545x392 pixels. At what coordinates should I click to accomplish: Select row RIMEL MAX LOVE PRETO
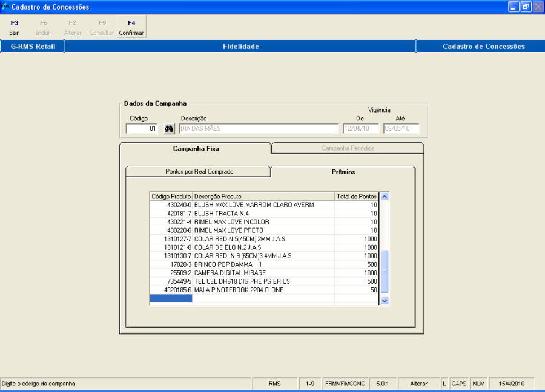tap(264, 230)
